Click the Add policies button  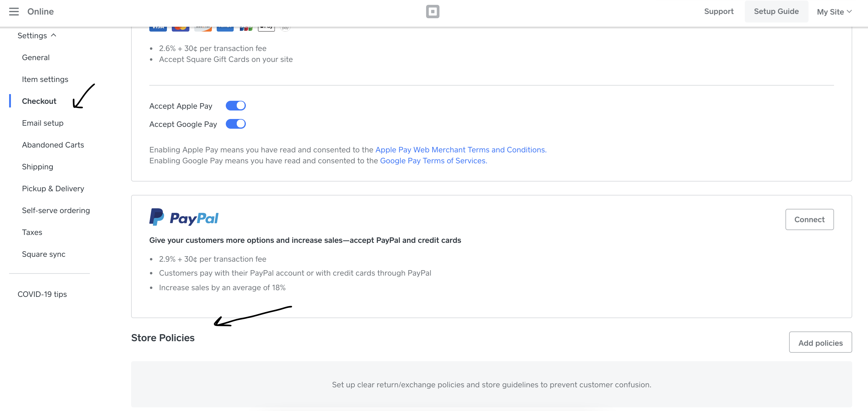(x=820, y=343)
